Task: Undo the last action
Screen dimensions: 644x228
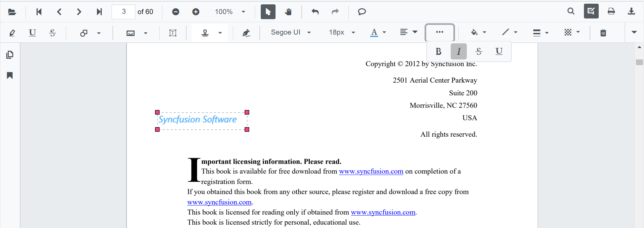Action: 315,12
